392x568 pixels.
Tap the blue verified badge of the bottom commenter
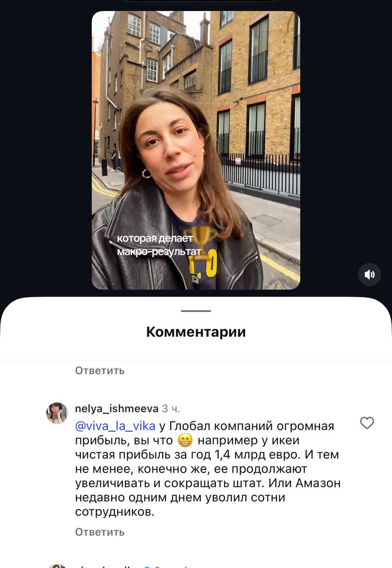pos(147,565)
